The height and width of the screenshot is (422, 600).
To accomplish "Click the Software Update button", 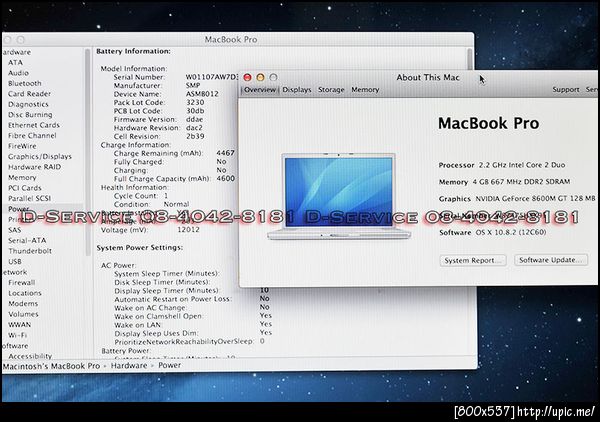I will 551,260.
